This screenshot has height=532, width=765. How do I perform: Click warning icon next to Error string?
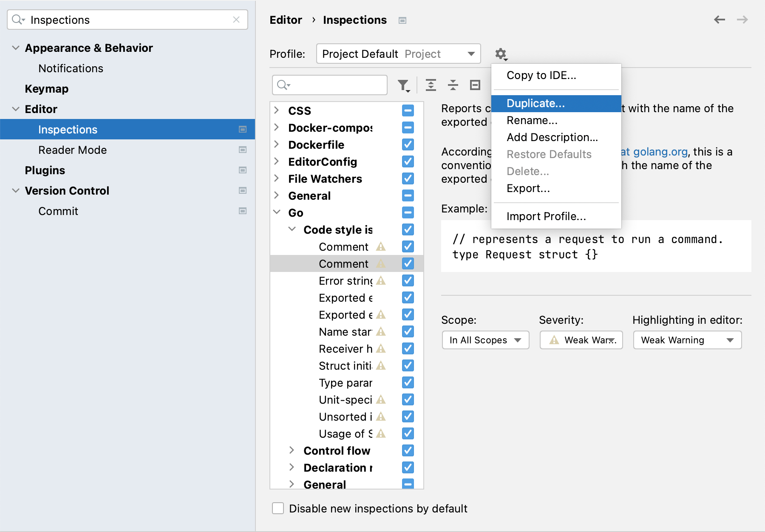[381, 280]
